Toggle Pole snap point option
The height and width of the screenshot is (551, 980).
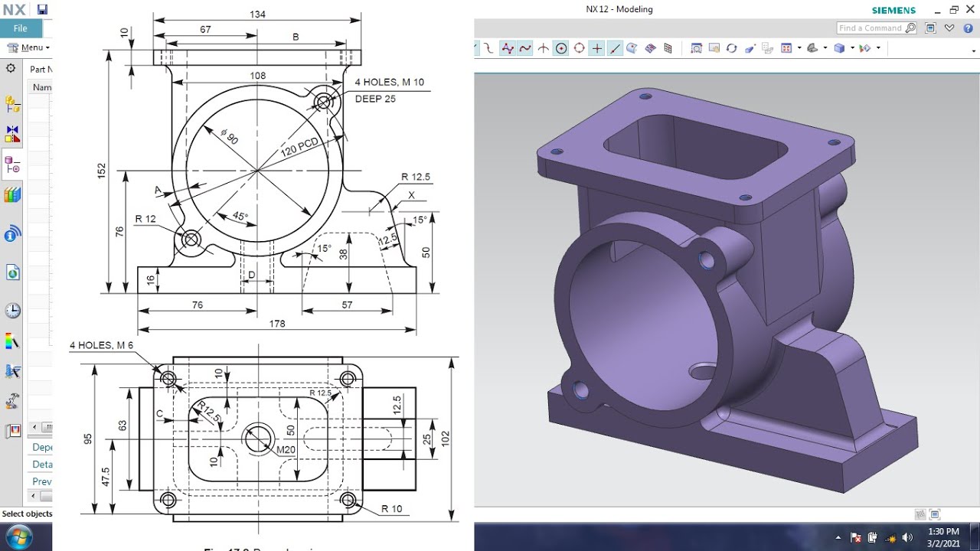click(x=507, y=48)
